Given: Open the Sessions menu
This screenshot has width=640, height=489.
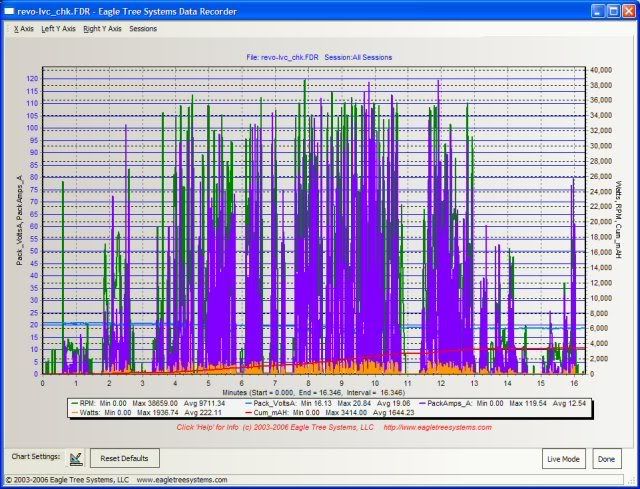Looking at the screenshot, I should (x=143, y=29).
